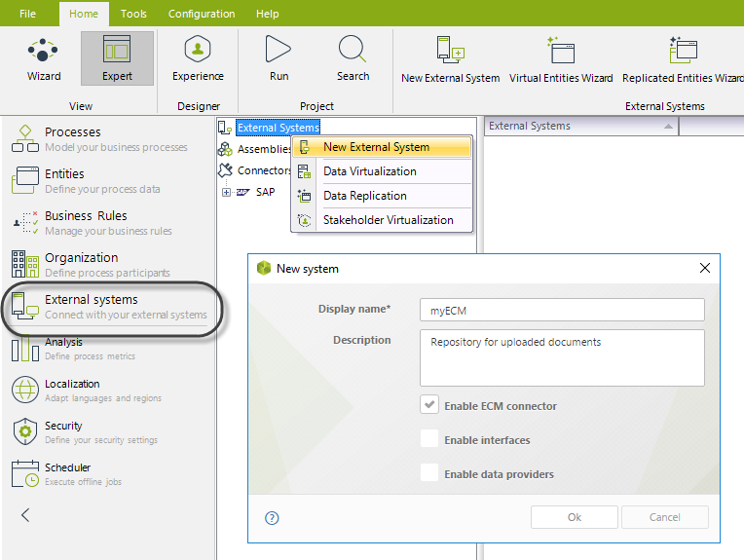Choose New External System in context menu
The width and height of the screenshot is (744, 560).
(382, 147)
